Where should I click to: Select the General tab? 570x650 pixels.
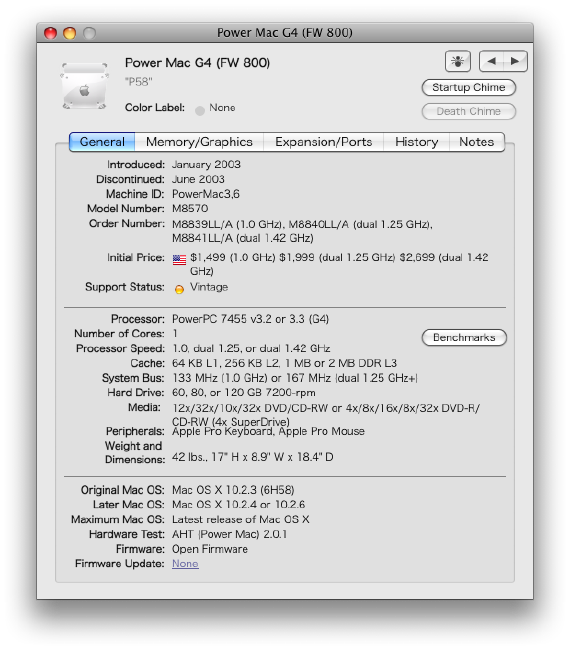[x=102, y=142]
